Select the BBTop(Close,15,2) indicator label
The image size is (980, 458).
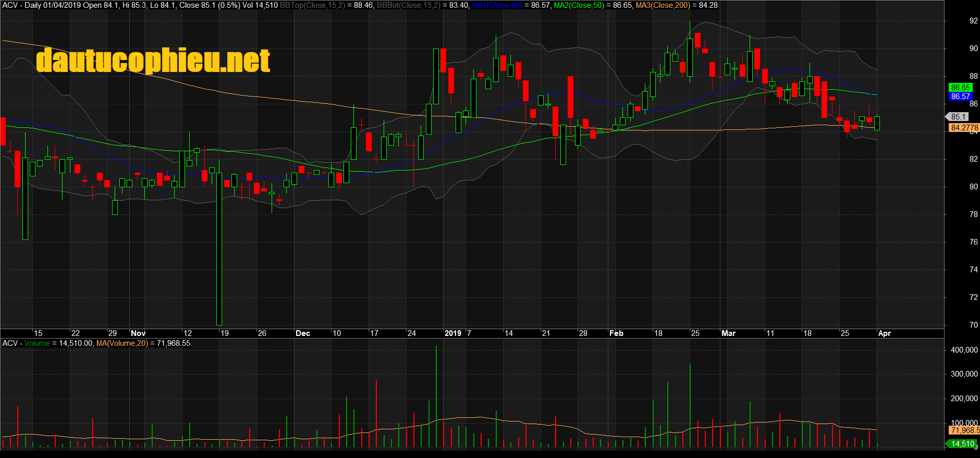312,5
